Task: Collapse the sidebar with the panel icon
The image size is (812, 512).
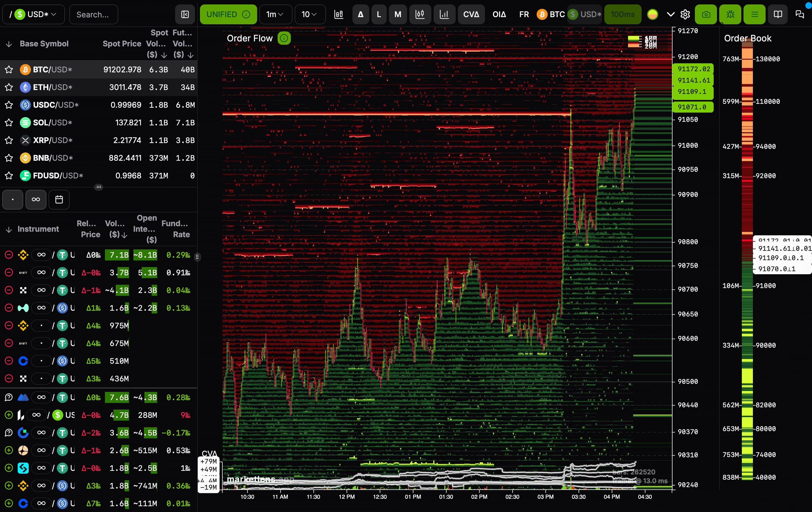Action: point(184,14)
